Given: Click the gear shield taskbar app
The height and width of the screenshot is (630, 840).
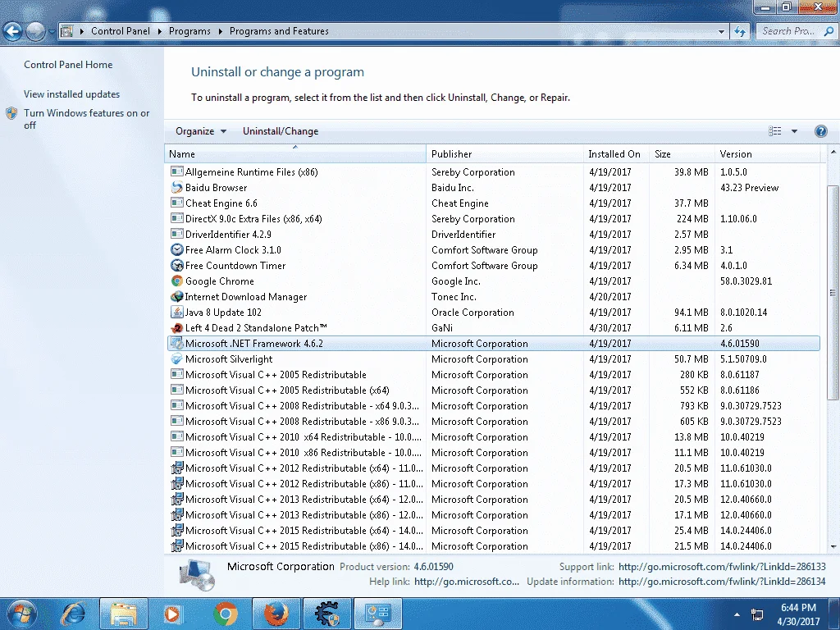Looking at the screenshot, I should pos(327,614).
